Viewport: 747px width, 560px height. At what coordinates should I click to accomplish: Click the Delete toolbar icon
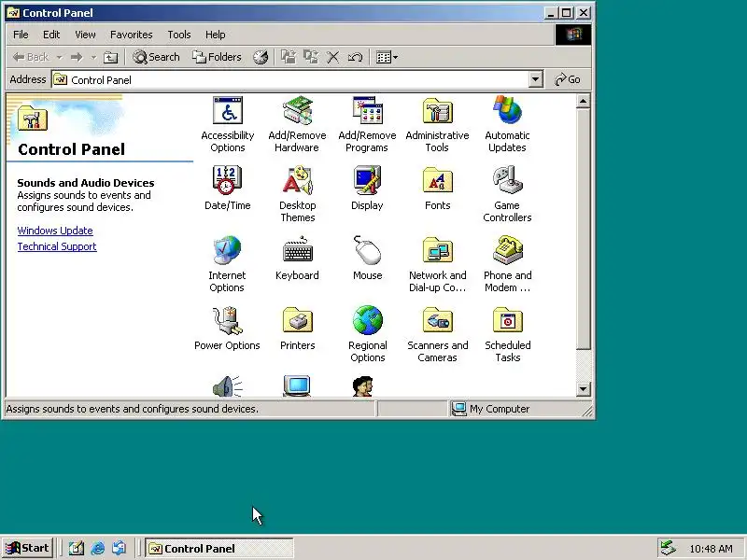click(333, 57)
